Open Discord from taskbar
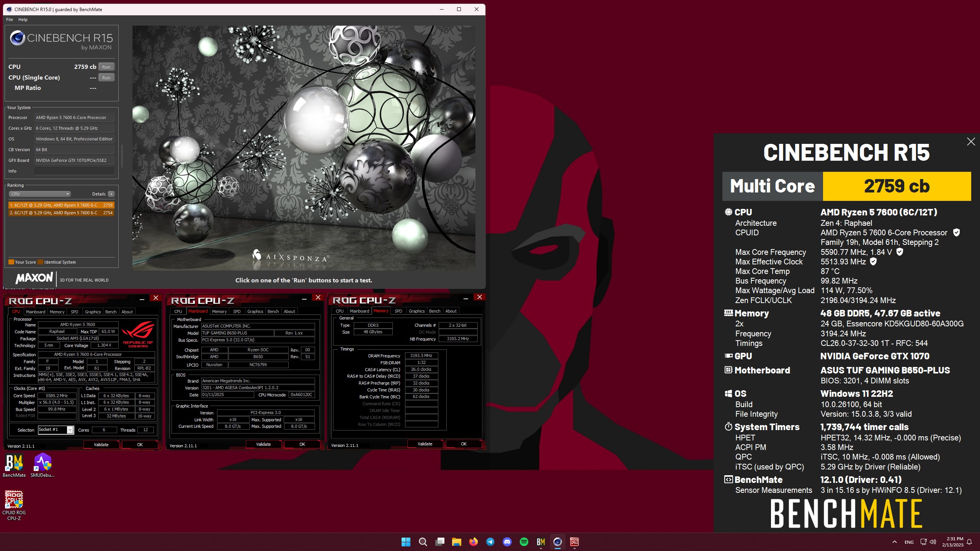Screen dimensions: 980x551 (x=507, y=542)
